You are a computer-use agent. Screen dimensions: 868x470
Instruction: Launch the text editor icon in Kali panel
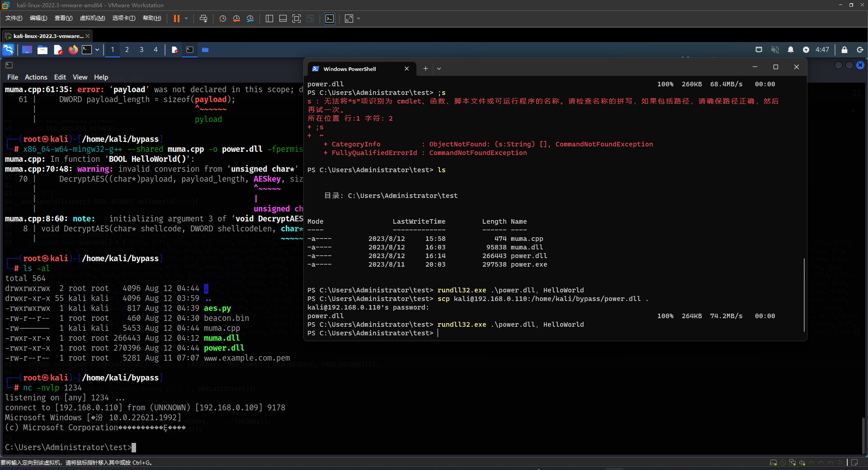point(58,50)
